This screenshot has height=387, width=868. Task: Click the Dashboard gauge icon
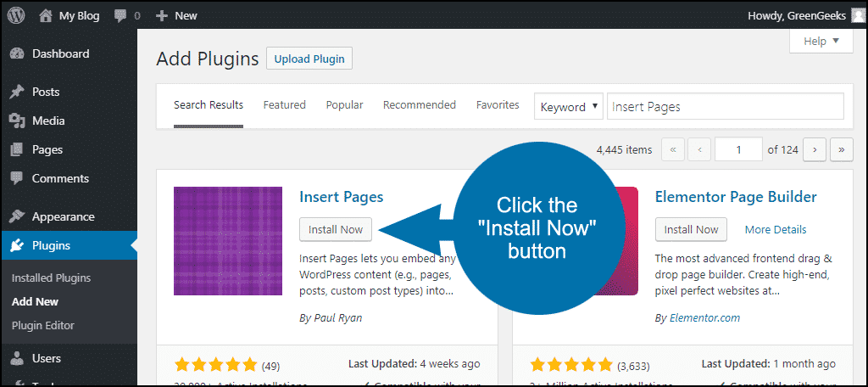17,53
